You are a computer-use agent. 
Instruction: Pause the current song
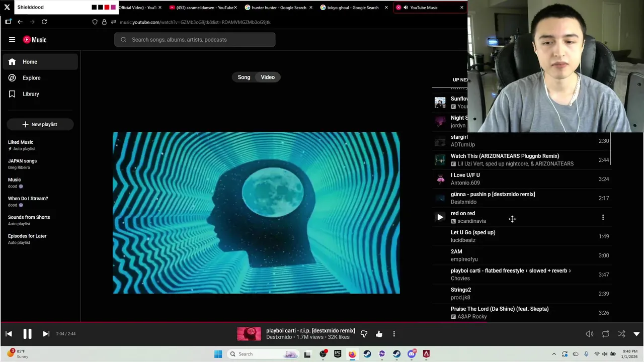pos(27,334)
